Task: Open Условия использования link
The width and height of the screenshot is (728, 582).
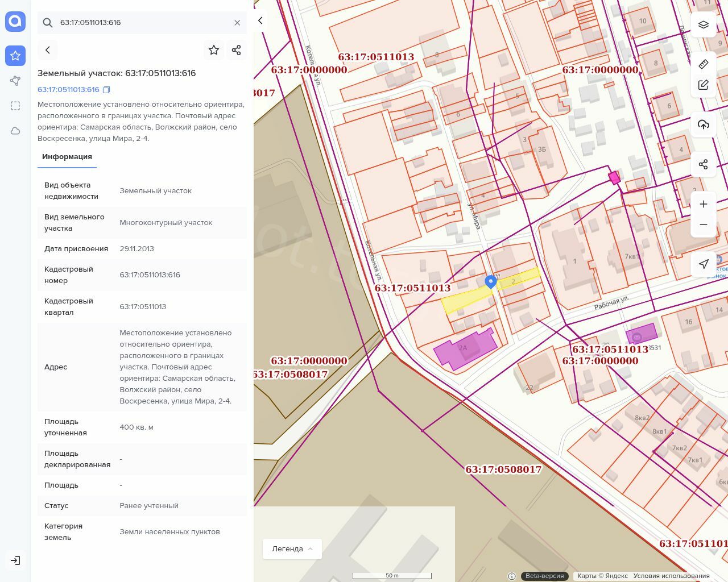Action: pos(671,576)
